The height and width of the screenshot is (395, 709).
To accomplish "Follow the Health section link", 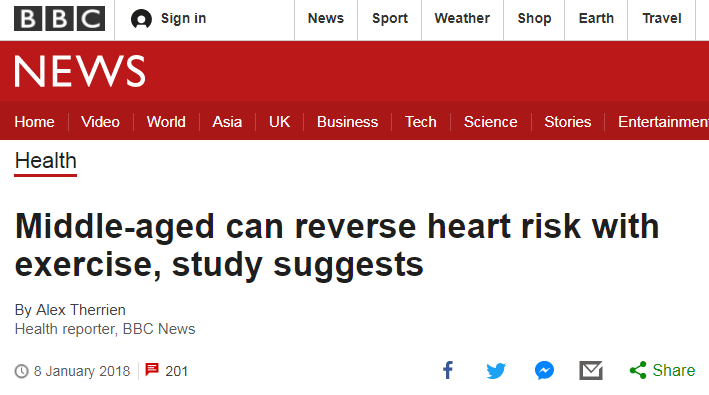I will [46, 161].
